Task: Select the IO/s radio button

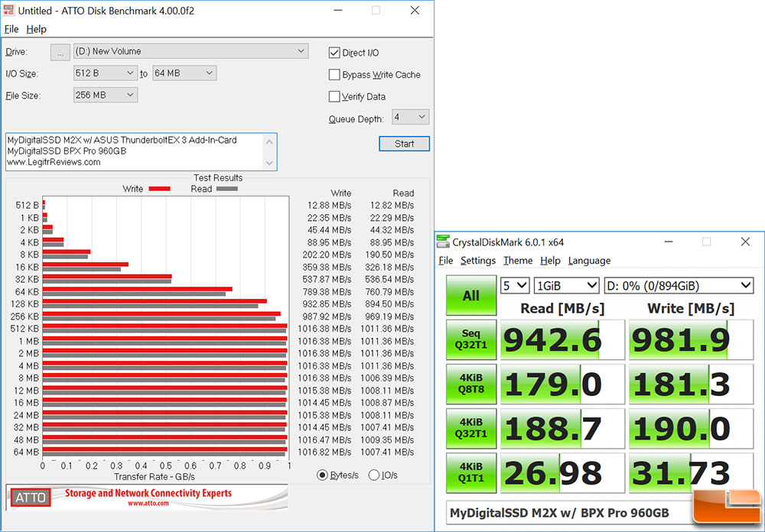Action: point(374,475)
